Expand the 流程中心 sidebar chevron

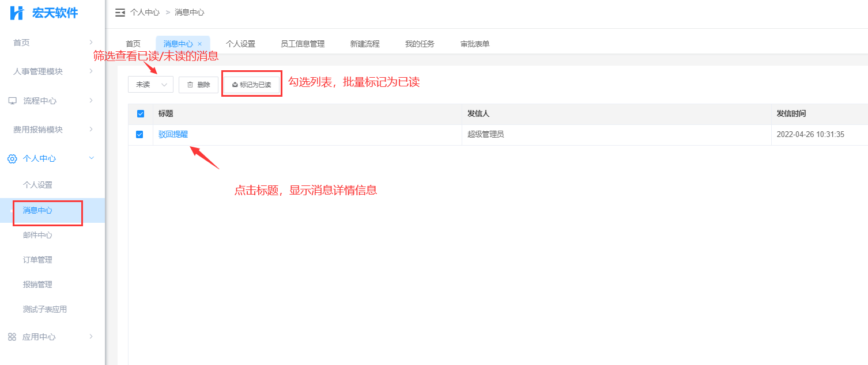pos(91,101)
